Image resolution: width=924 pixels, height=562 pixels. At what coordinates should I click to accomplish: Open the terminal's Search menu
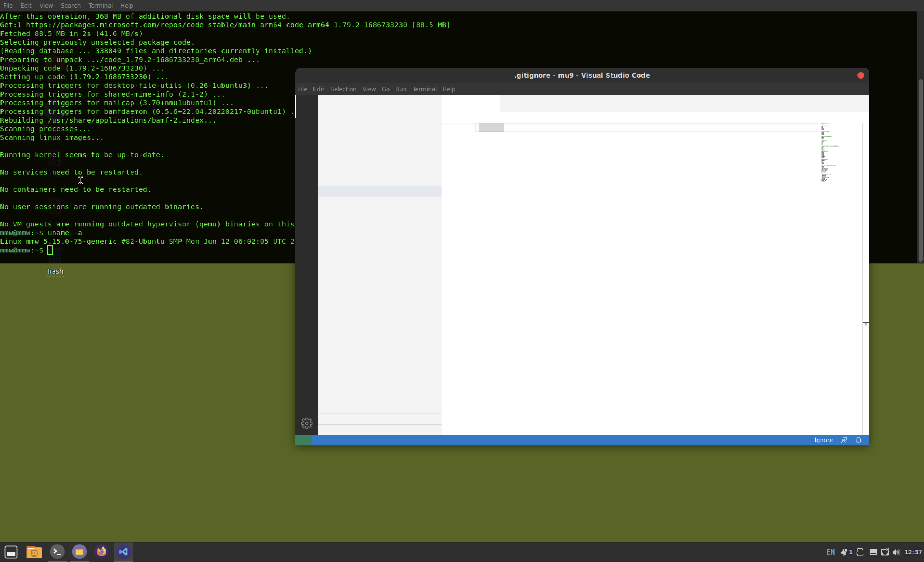(x=71, y=5)
